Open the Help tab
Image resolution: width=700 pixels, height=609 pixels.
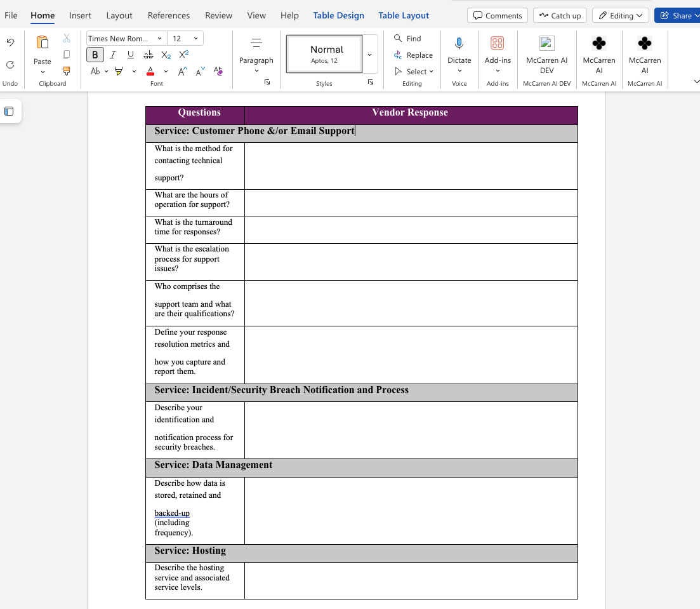point(289,16)
